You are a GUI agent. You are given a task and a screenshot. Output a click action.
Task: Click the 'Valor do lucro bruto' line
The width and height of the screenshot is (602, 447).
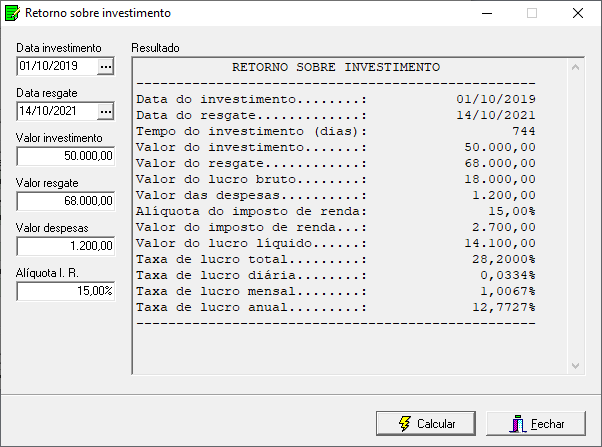click(336, 179)
